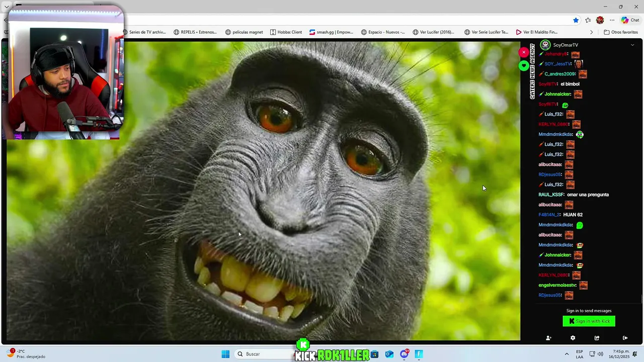Show more bookmarks with the overflow chevron
The height and width of the screenshot is (362, 644).
(592, 32)
